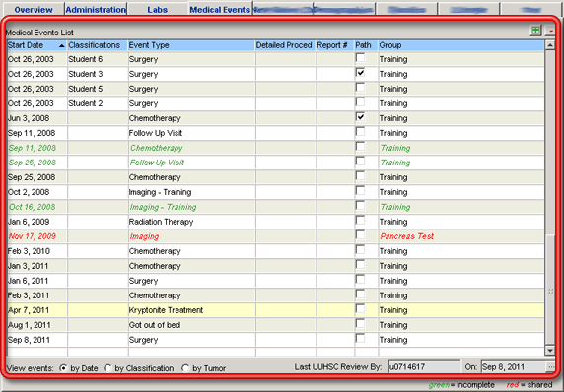
Task: Check Path box for Radiation Therapy row
Action: (x=360, y=221)
